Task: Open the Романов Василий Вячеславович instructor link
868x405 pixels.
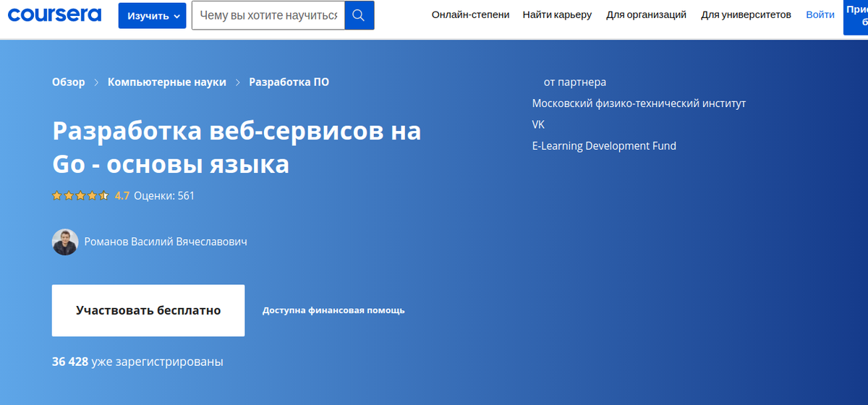Action: 166,242
